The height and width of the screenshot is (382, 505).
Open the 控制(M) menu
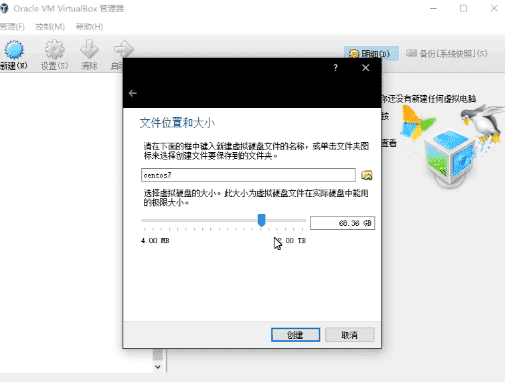(50, 27)
